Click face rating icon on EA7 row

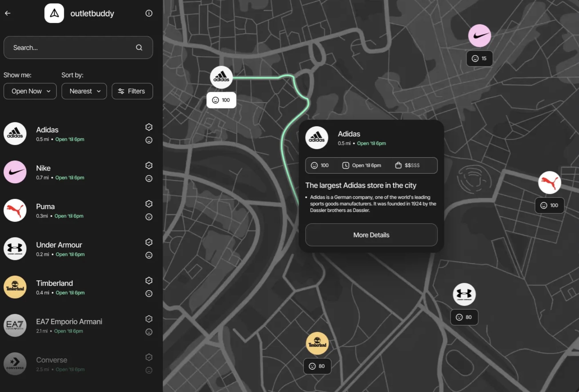[x=149, y=332]
